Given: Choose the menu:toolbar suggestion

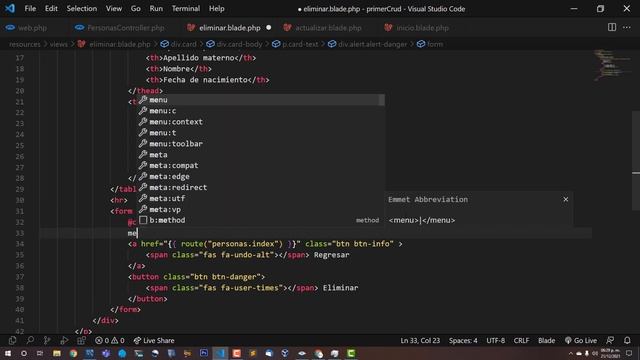Looking at the screenshot, I should click(x=260, y=144).
